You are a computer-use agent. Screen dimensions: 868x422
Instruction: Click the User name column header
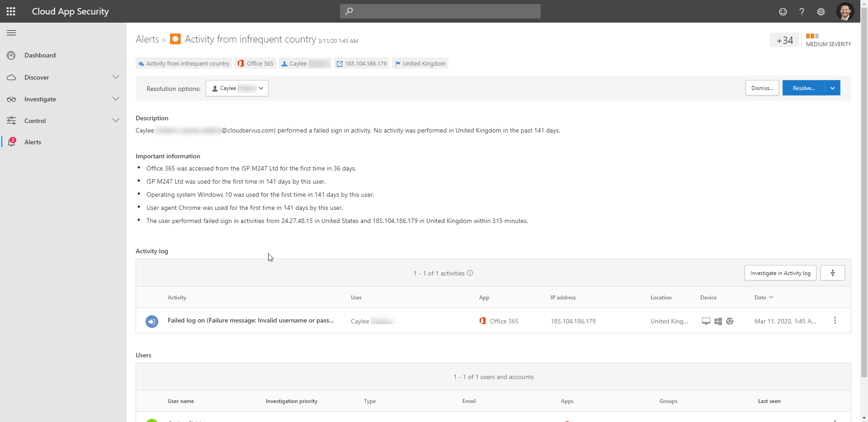coord(181,401)
